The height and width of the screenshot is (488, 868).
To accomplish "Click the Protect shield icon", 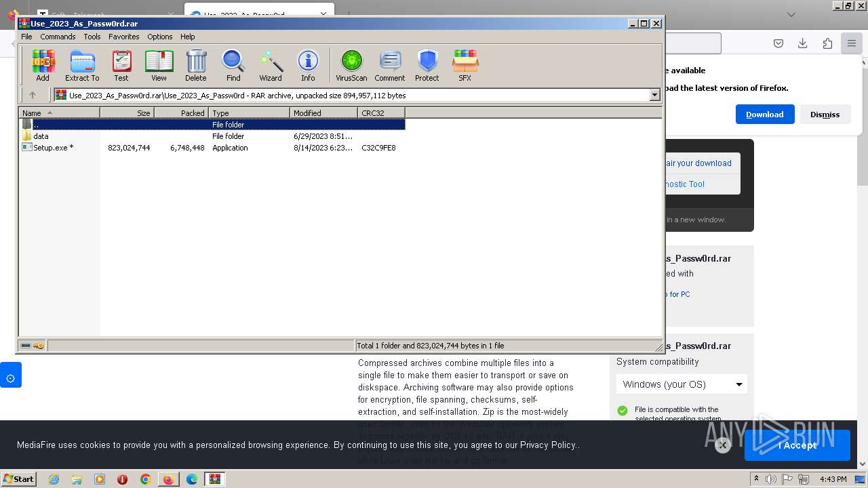I will [x=427, y=65].
